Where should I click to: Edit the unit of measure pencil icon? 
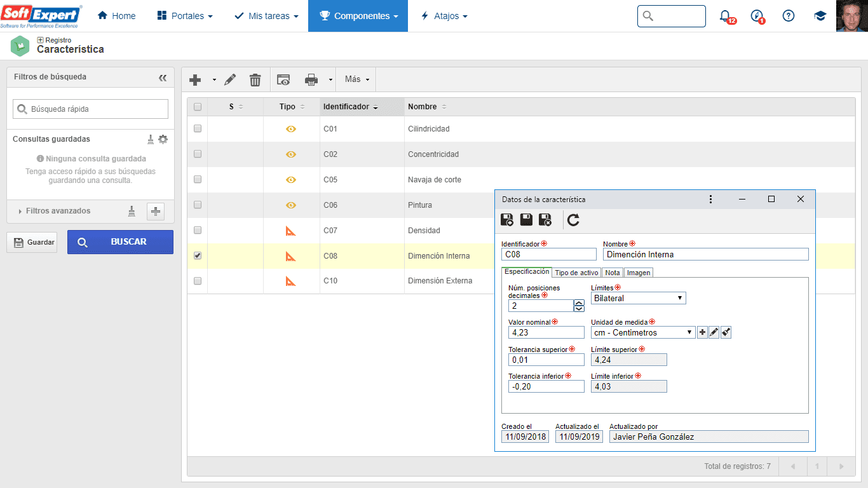coord(714,332)
